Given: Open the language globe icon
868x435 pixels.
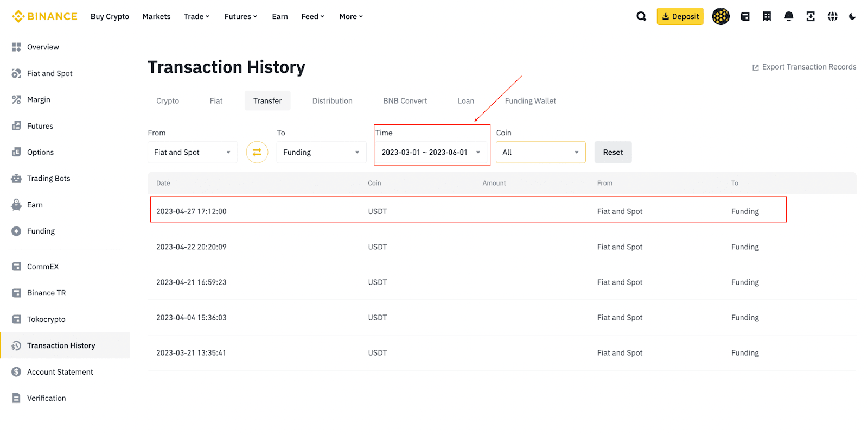Looking at the screenshot, I should click(832, 16).
